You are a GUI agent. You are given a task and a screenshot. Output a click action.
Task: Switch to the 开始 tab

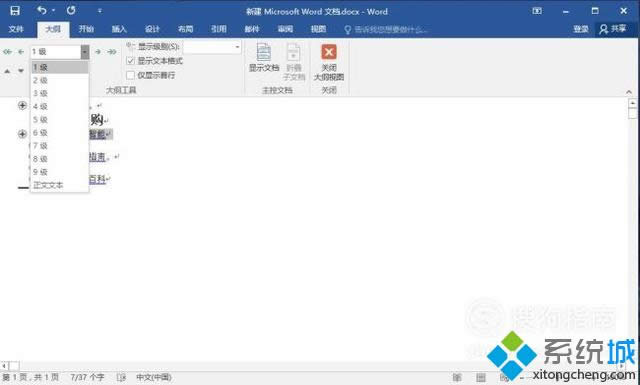[86, 29]
